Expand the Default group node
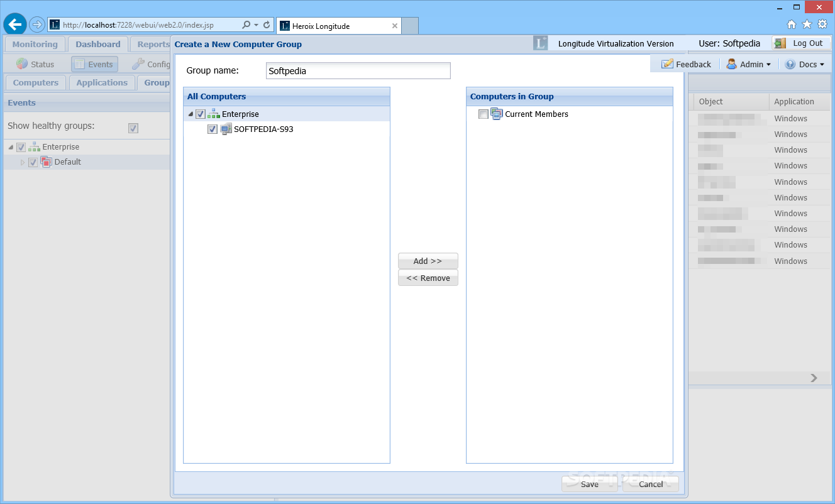The height and width of the screenshot is (504, 835). (23, 162)
